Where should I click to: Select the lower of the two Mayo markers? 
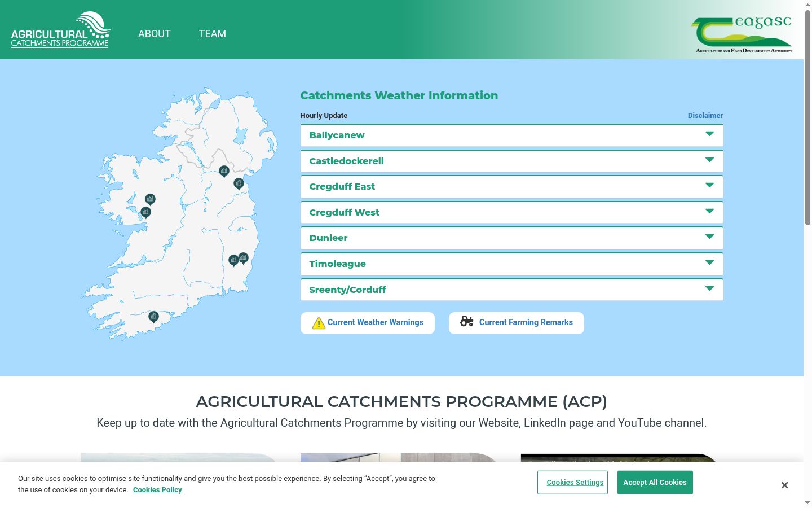coord(145,212)
